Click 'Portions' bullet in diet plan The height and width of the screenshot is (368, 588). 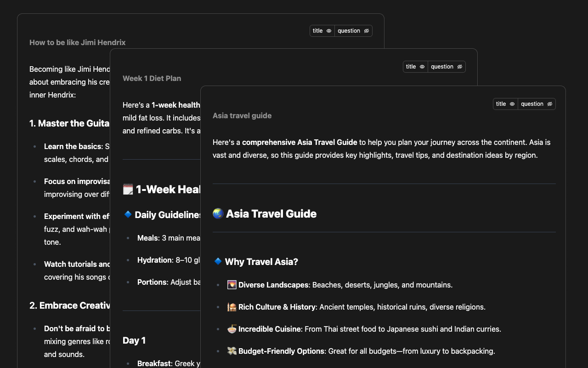tap(152, 282)
